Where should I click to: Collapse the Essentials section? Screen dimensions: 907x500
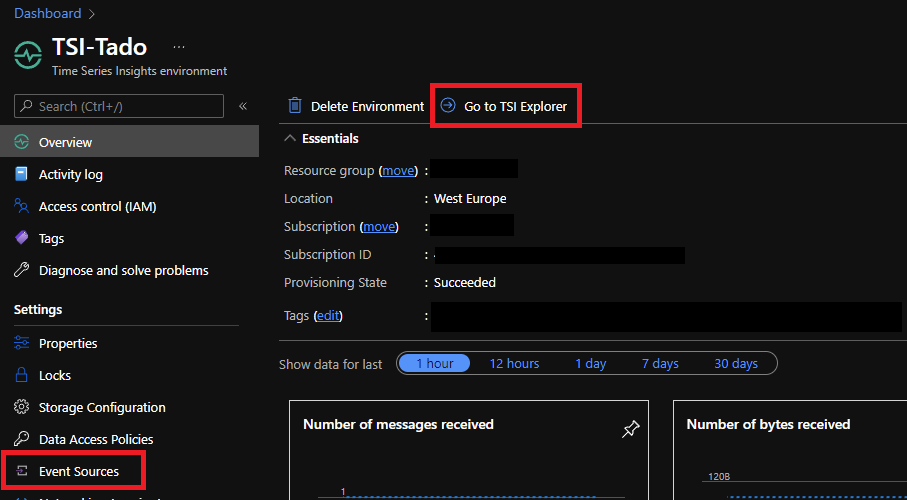322,139
